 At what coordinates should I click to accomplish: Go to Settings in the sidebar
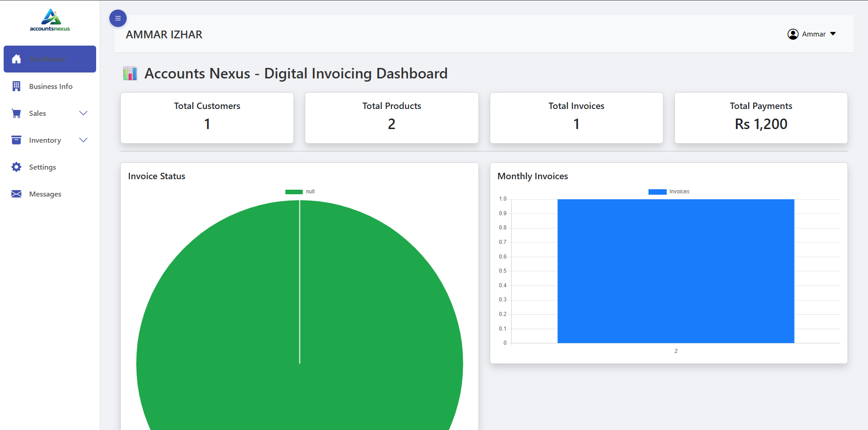pyautogui.click(x=50, y=167)
